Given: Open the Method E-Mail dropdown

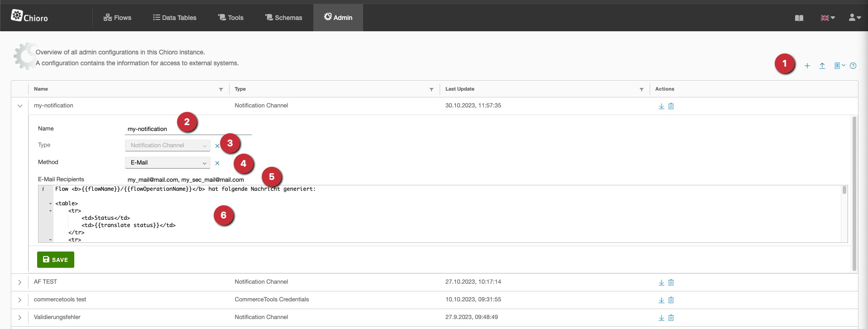Looking at the screenshot, I should [x=168, y=163].
